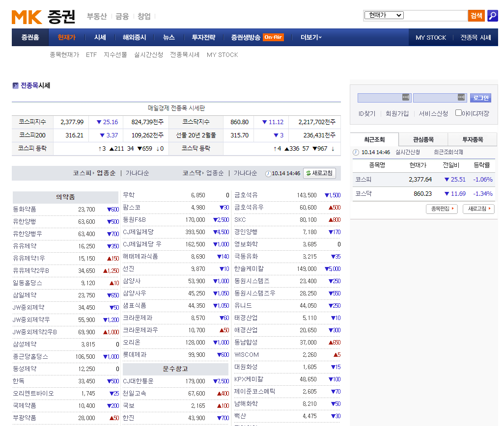
Task: Select the 현재가 menu item
Action: 66,37
